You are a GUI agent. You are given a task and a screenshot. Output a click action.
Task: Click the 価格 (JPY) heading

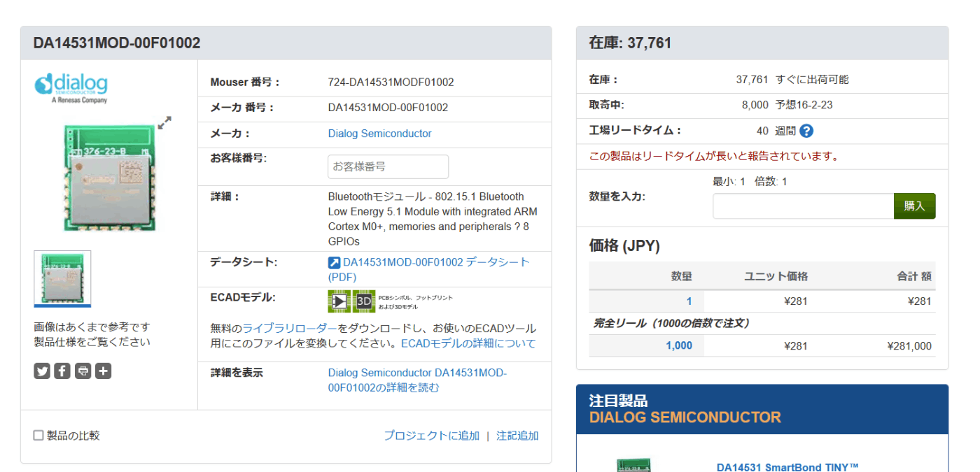tap(624, 246)
